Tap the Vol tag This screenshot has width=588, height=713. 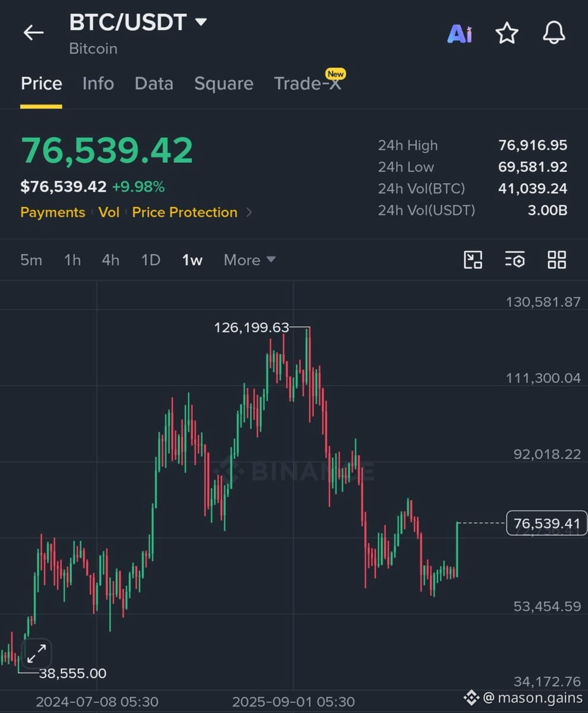(109, 212)
